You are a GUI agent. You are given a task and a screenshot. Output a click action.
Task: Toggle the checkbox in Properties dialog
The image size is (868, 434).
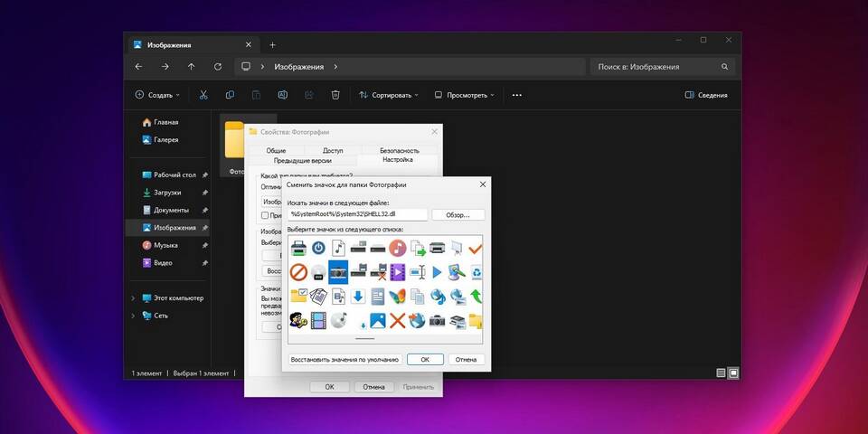coord(265,215)
